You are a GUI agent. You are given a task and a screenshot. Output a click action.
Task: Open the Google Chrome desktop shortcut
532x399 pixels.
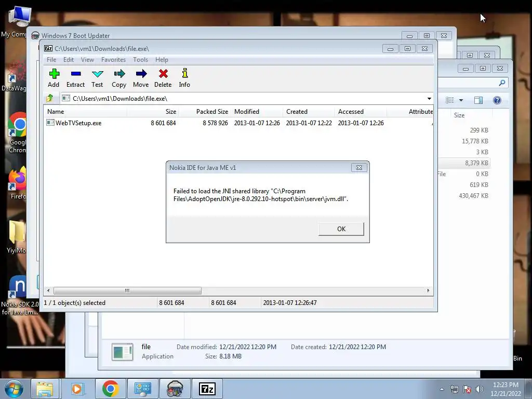(17, 132)
